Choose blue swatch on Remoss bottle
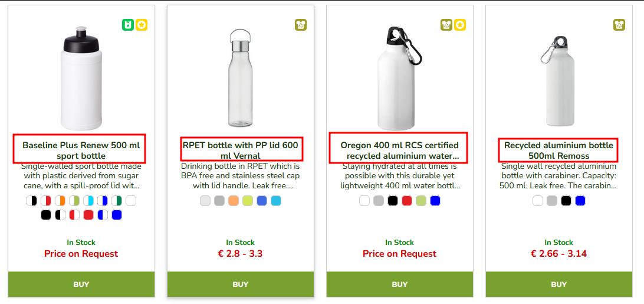The height and width of the screenshot is (304, 644). pyautogui.click(x=580, y=201)
